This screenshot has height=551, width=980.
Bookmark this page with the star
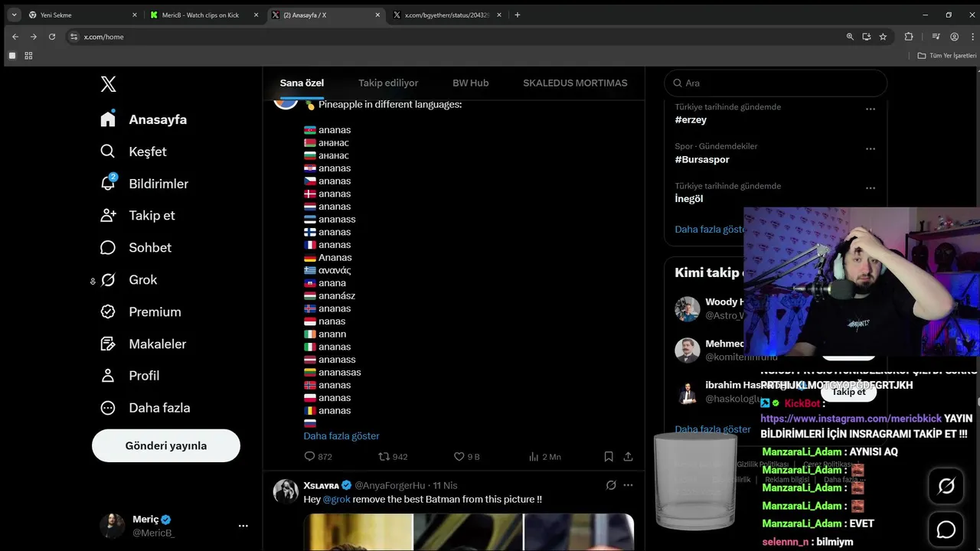[883, 37]
